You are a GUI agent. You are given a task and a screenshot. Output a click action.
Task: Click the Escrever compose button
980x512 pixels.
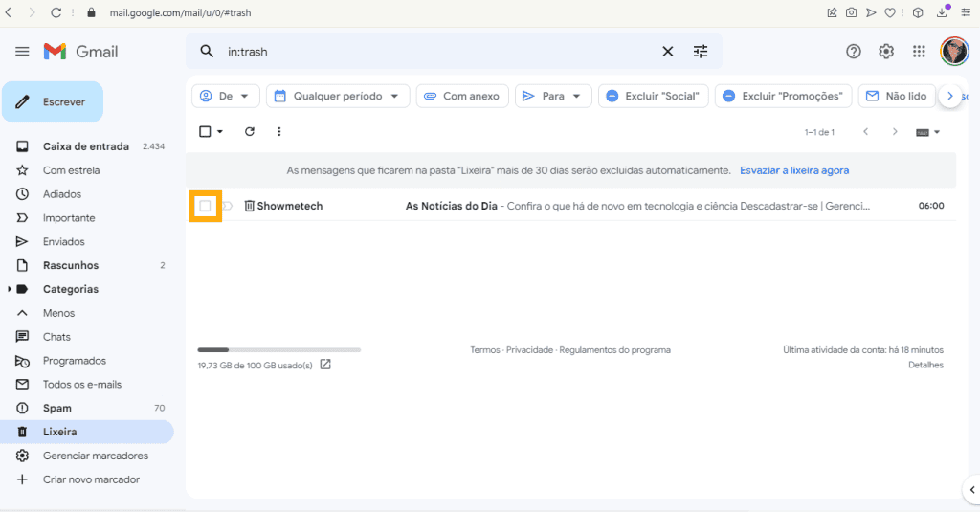53,101
